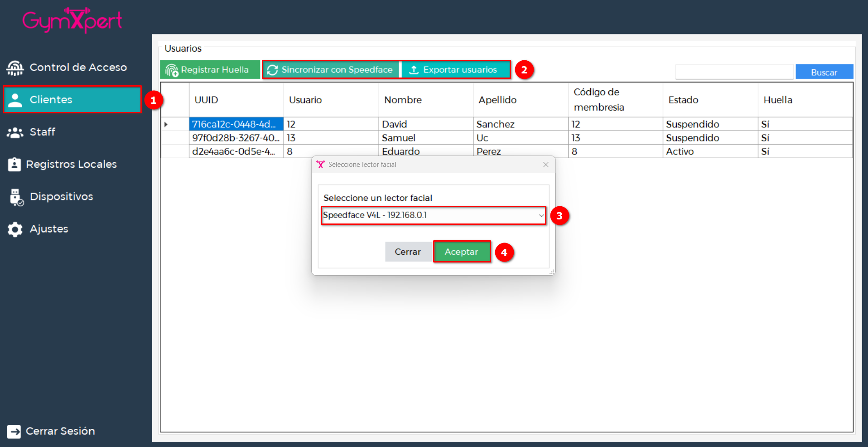Click the gear icon for Ajustes
Image resolution: width=868 pixels, height=447 pixels.
pos(15,229)
